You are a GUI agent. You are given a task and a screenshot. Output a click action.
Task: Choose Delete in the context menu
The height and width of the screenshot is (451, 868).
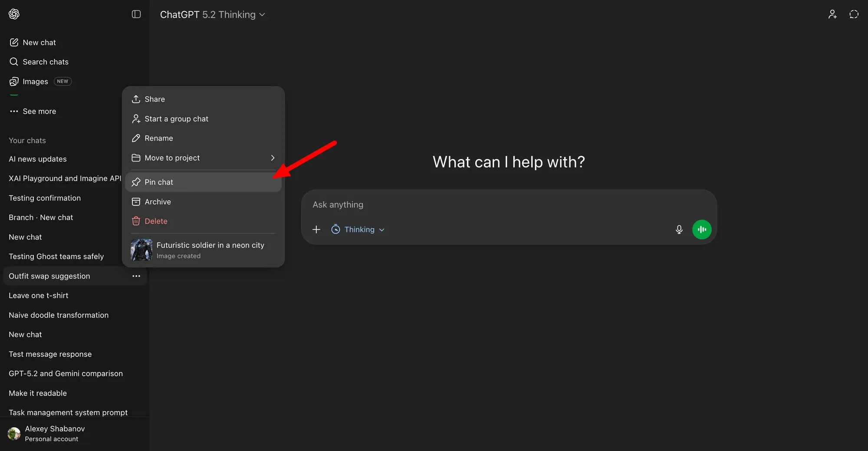pos(203,221)
